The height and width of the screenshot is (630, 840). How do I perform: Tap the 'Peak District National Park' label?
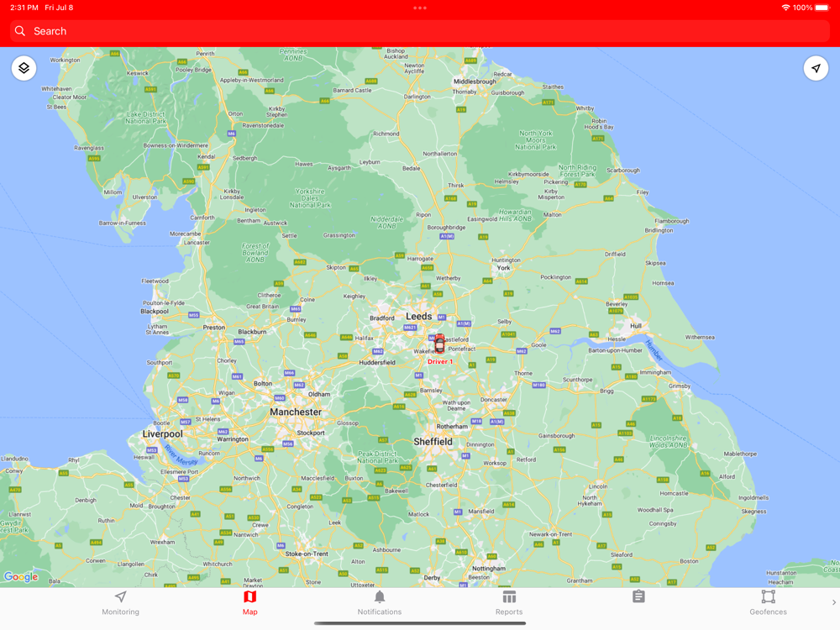[378, 457]
